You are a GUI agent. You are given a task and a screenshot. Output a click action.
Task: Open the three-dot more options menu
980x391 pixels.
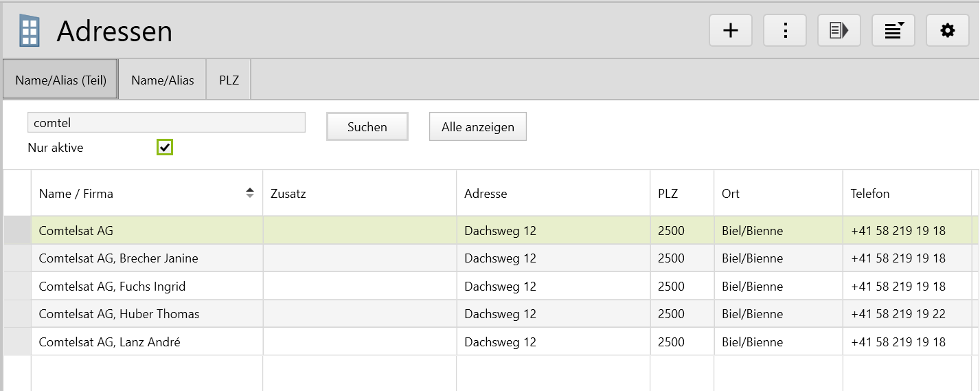(785, 31)
